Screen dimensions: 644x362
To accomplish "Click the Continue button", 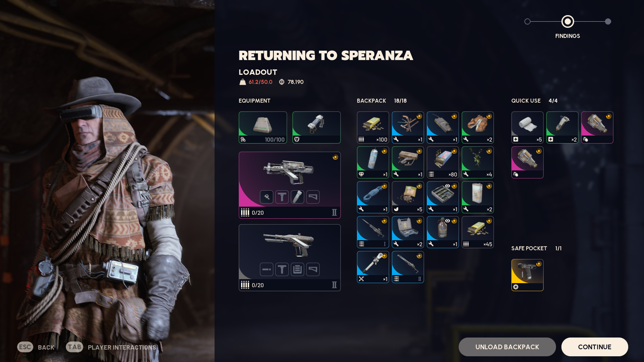I will (x=595, y=347).
